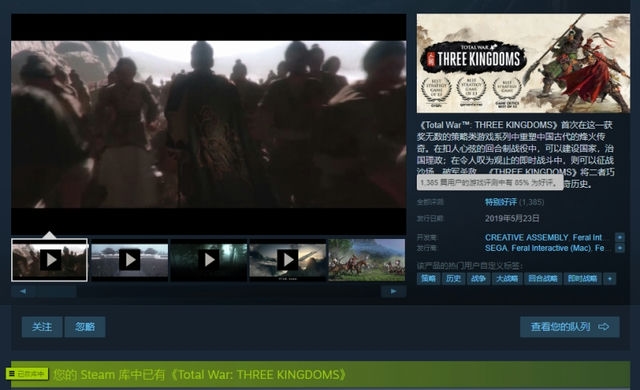Open the Feral Interactive (Mac) publisher link
640x390 pixels.
(x=551, y=248)
